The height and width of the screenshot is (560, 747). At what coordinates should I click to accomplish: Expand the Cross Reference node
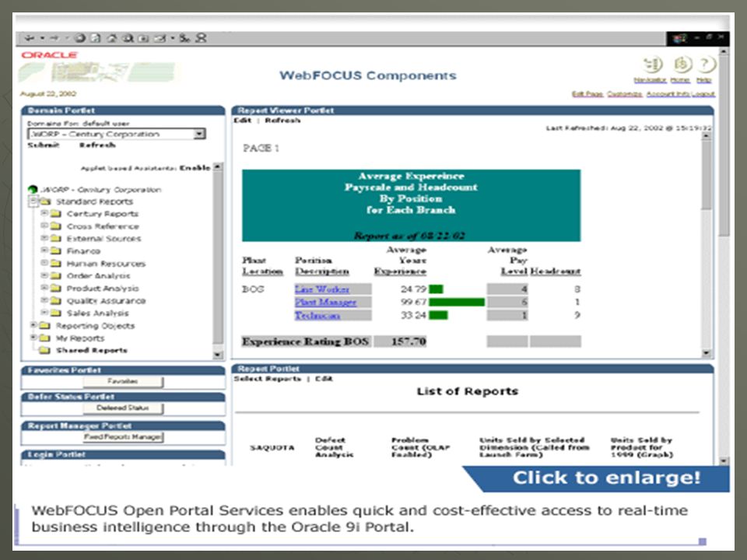44,226
